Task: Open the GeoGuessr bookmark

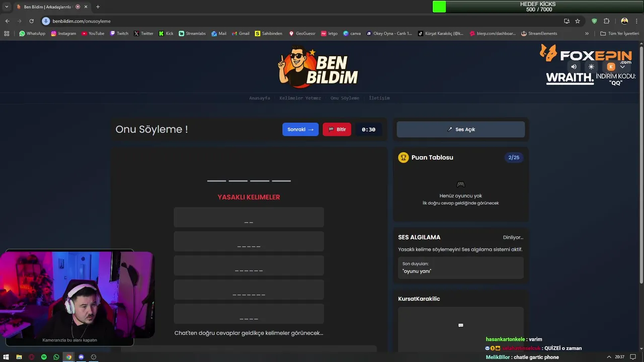Action: tap(302, 34)
